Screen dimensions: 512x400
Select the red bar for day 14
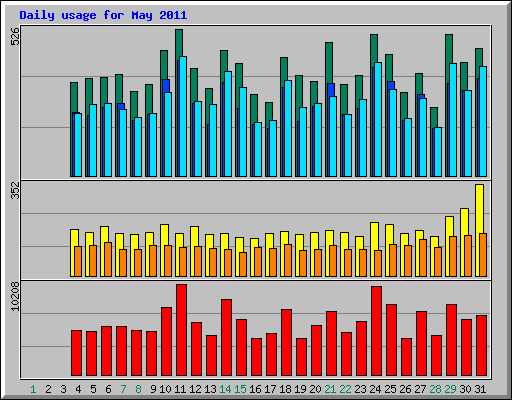227,338
